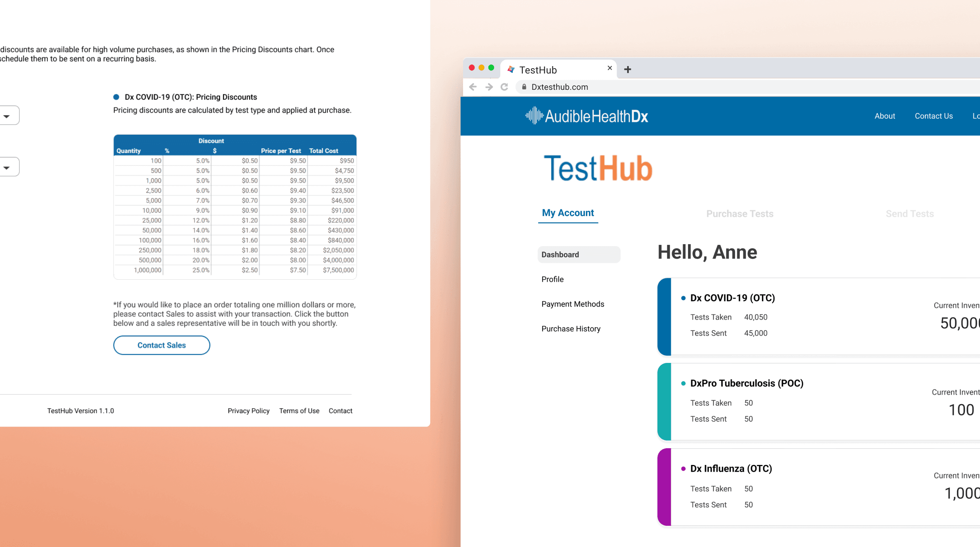
Task: Click the browser back arrow
Action: pos(473,87)
